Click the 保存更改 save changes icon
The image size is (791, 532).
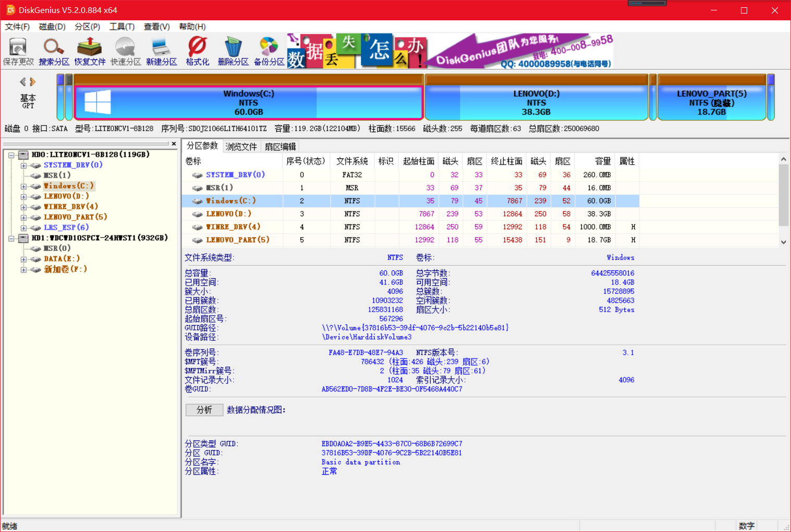pyautogui.click(x=18, y=52)
